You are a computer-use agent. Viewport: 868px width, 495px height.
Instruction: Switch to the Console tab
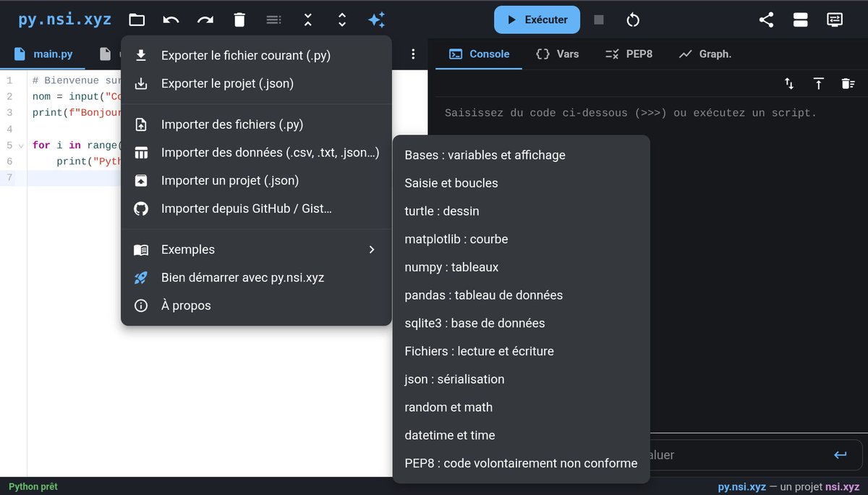479,54
